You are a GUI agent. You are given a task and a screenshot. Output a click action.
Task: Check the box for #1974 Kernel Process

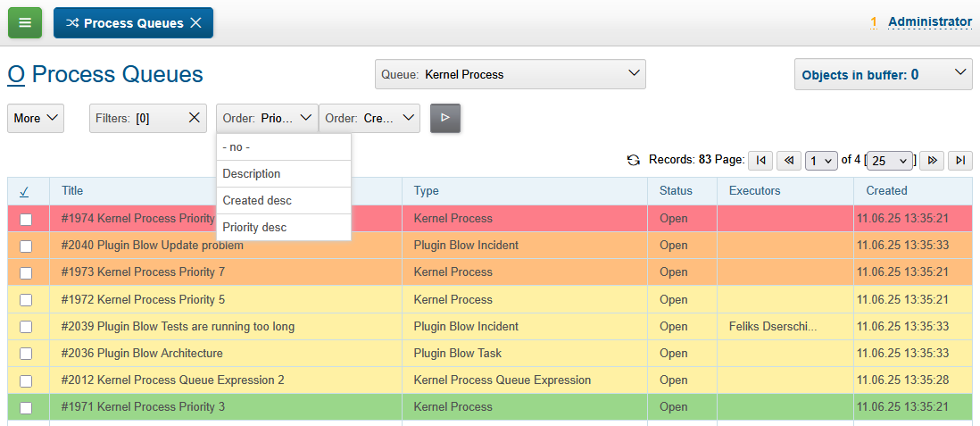tap(26, 219)
